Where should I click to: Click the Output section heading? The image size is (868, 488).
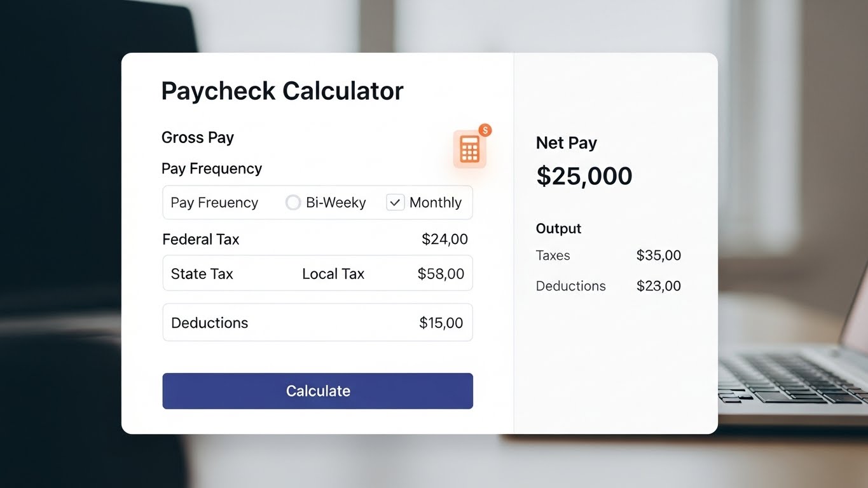[558, 229]
